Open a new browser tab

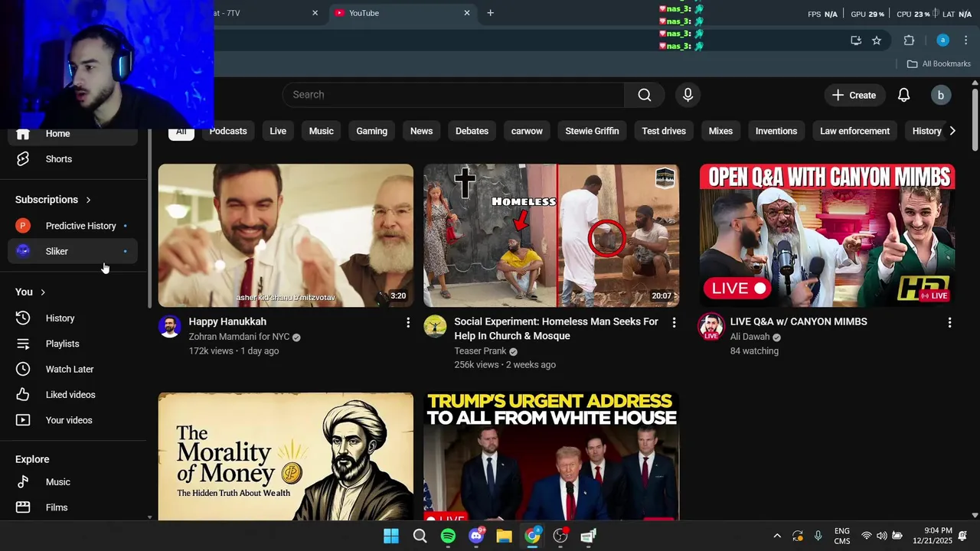[490, 13]
